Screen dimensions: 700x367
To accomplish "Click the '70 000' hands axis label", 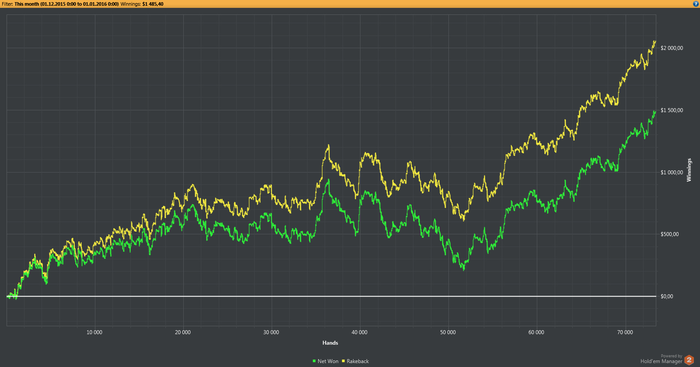I will click(625, 332).
